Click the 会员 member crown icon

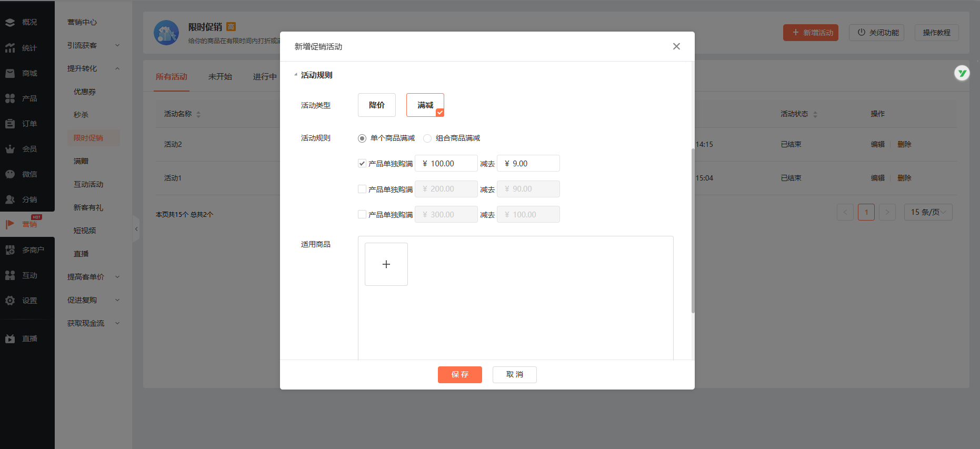click(x=10, y=149)
